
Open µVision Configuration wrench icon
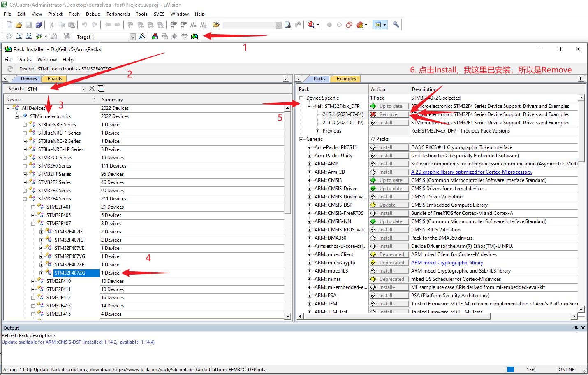pyautogui.click(x=396, y=25)
